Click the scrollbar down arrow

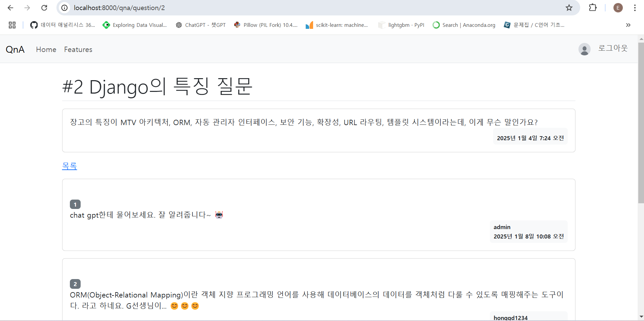pos(641,316)
